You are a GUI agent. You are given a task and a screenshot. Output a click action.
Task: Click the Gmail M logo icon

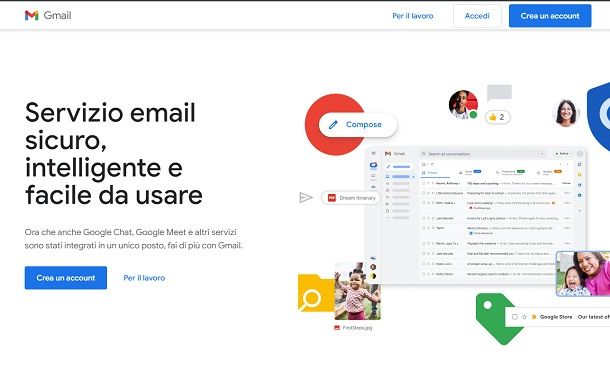click(x=32, y=16)
